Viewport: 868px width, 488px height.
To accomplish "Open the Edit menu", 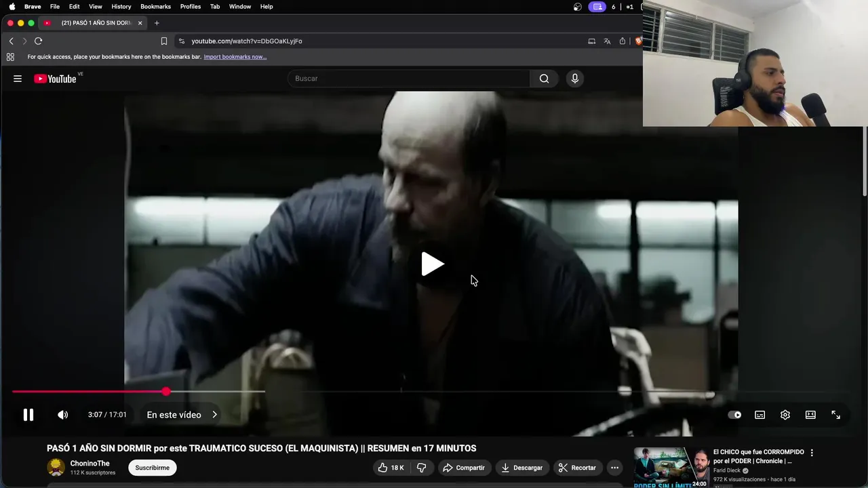I will (75, 7).
